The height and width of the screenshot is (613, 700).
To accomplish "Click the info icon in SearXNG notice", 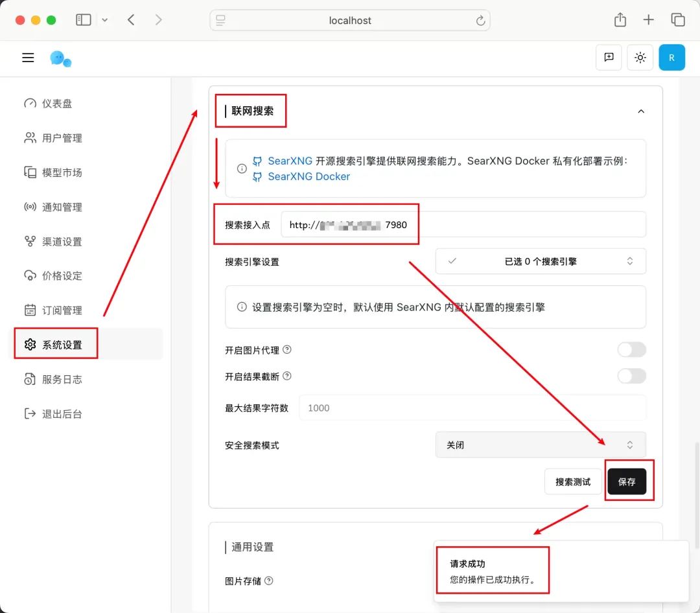I will 242,168.
